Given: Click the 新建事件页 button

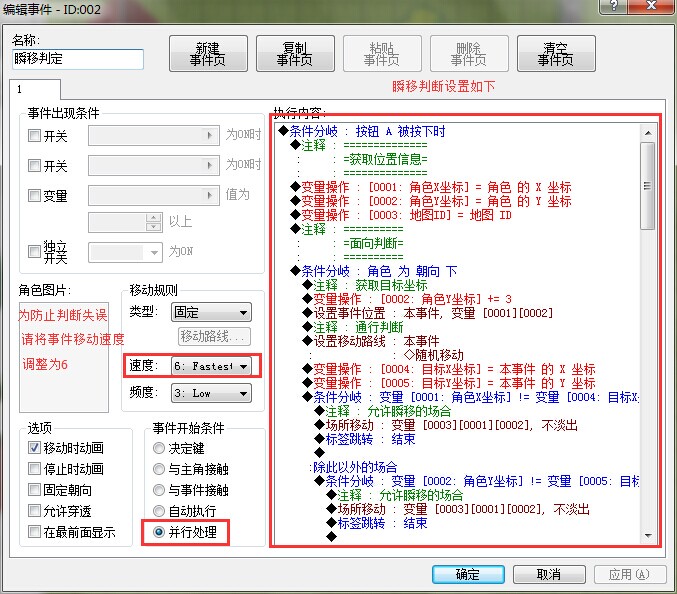Looking at the screenshot, I should [208, 54].
